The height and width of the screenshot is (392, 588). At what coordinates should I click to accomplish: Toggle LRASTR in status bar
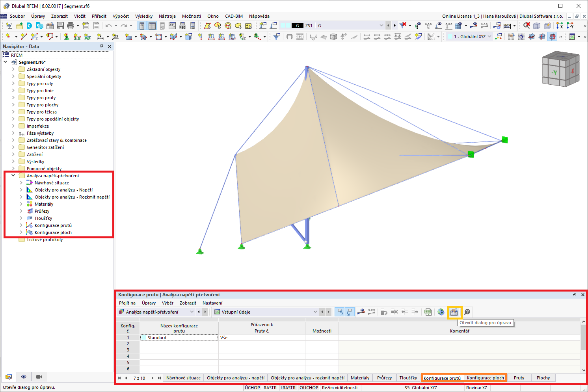(288, 388)
